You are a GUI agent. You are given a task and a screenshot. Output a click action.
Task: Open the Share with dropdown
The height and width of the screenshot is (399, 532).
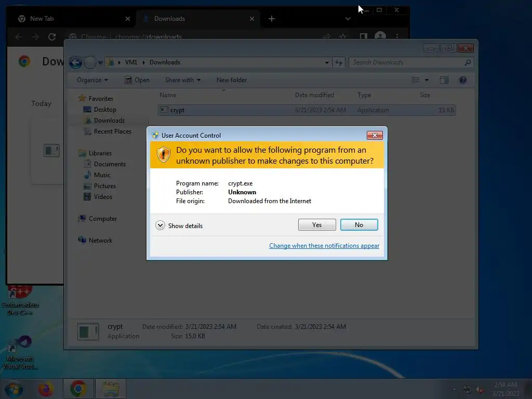[182, 80]
